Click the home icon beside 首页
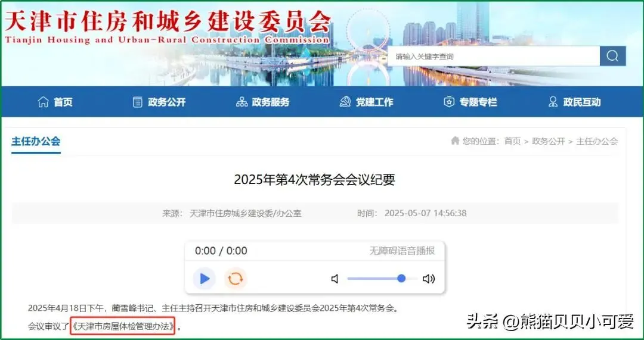Screen dimensions: 644x340 pyautogui.click(x=43, y=102)
